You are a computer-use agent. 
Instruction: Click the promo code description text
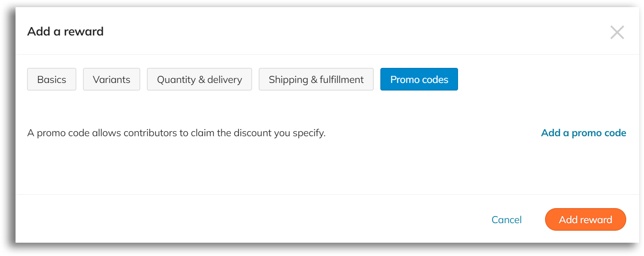(x=176, y=133)
